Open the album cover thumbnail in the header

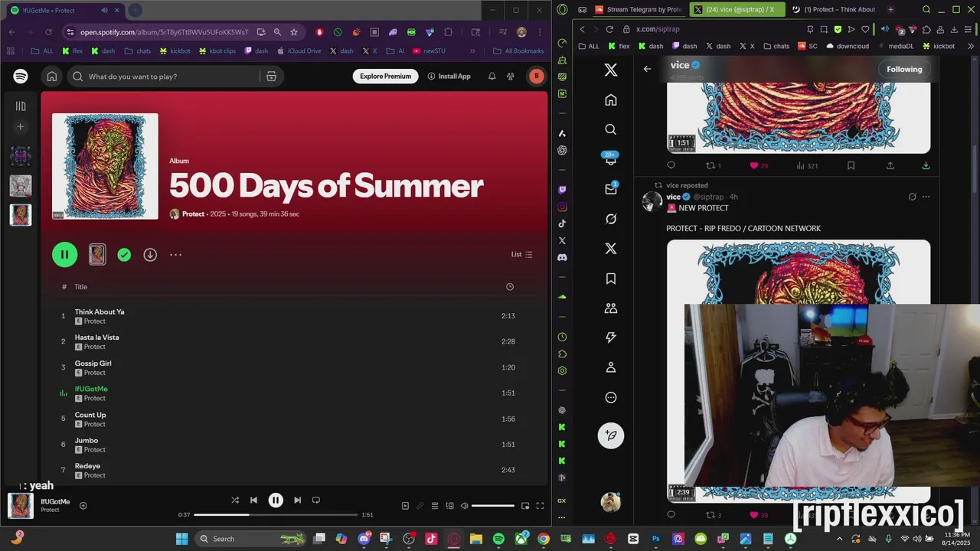[x=105, y=166]
